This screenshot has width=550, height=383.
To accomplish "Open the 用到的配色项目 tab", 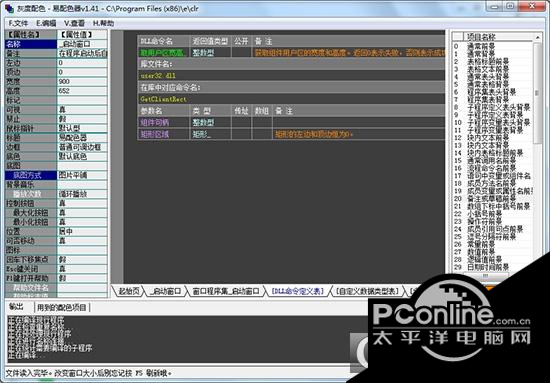I will 62,308.
